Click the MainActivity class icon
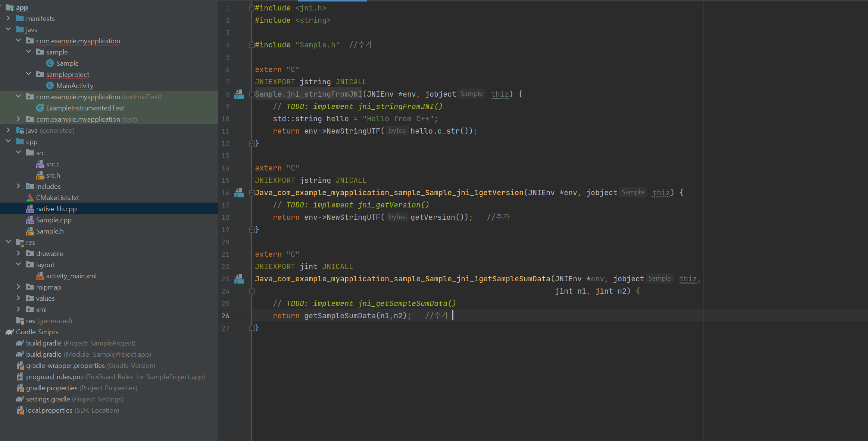The image size is (868, 441). [50, 86]
